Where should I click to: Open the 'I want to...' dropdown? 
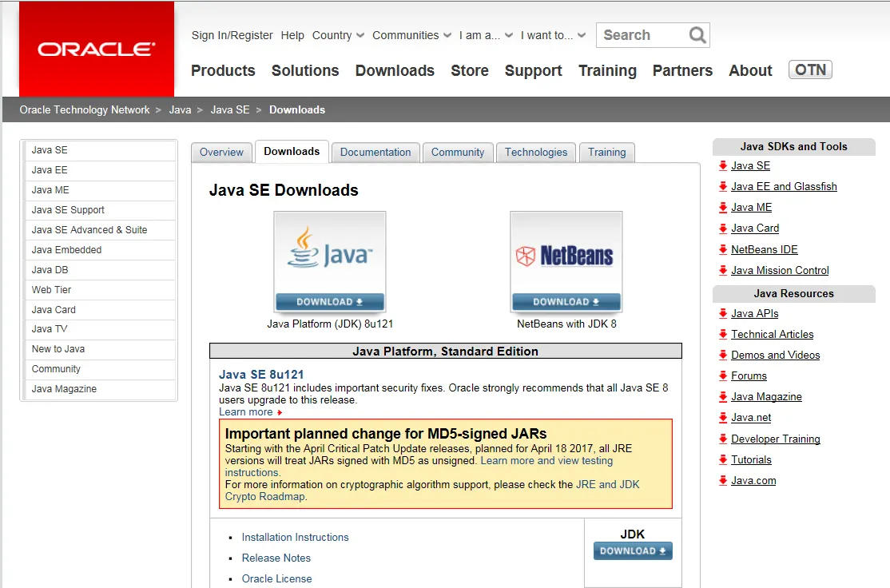point(554,35)
